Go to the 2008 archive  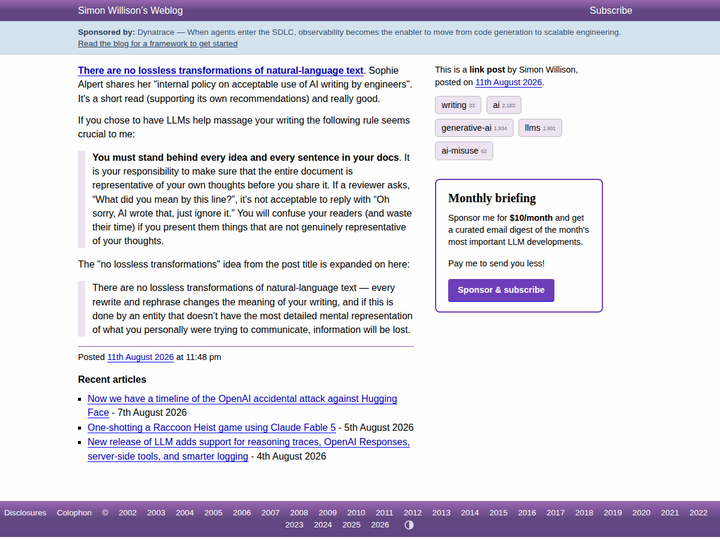(x=299, y=513)
